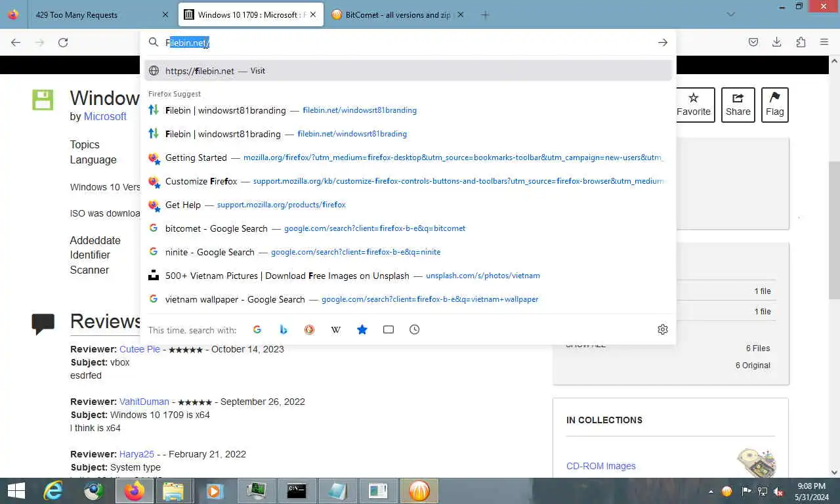The image size is (840, 504).
Task: Flag this item with Flag button
Action: coord(775,105)
